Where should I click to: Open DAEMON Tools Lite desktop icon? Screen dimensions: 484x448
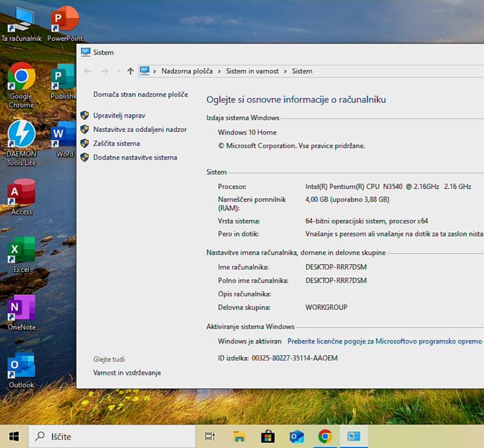[21, 143]
